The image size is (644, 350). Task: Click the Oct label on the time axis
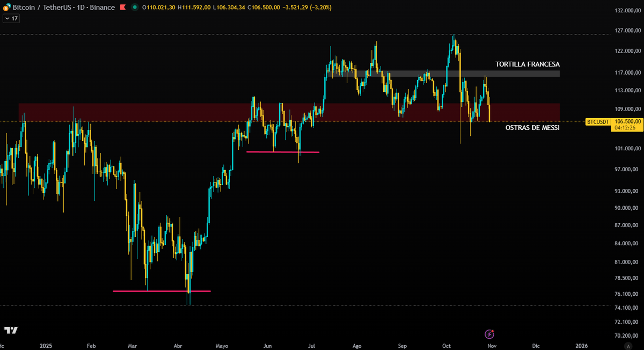coord(447,345)
